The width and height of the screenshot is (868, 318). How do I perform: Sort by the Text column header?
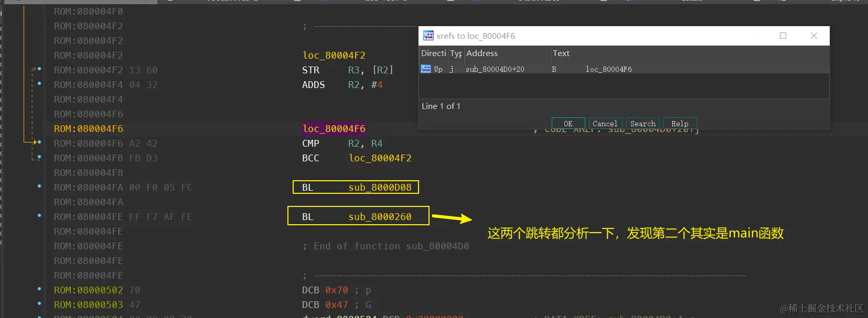(x=689, y=53)
